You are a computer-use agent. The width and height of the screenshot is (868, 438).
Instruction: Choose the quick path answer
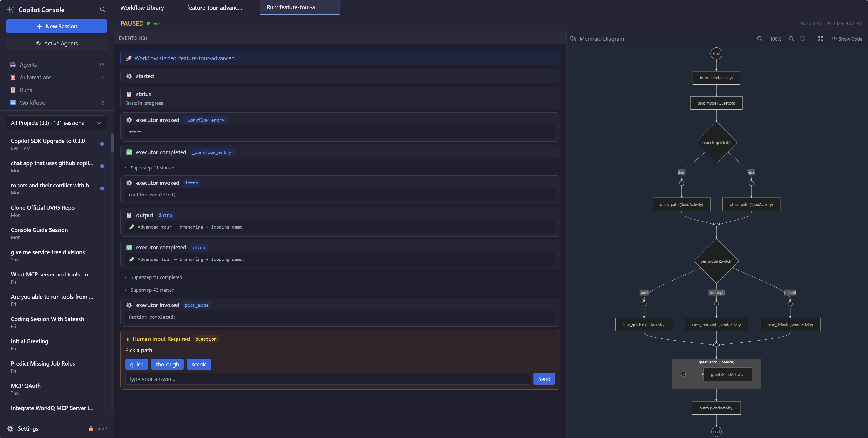pyautogui.click(x=136, y=364)
